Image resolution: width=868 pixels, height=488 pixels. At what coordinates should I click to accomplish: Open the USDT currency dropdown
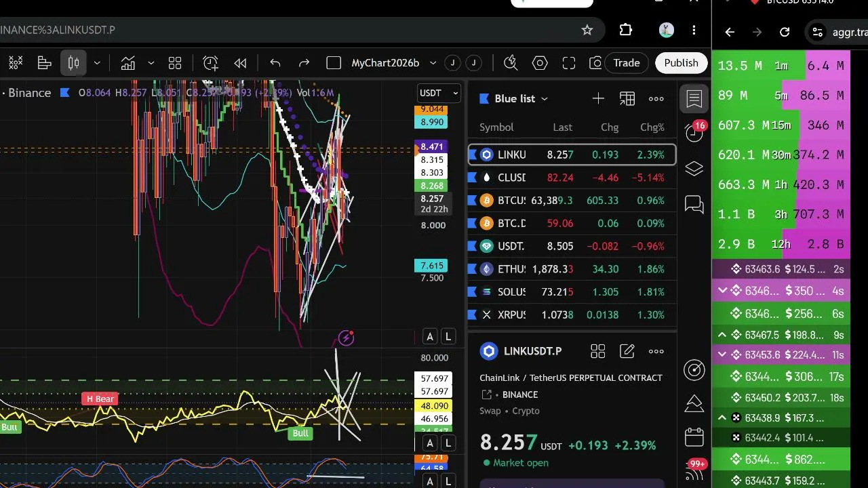[x=439, y=93]
